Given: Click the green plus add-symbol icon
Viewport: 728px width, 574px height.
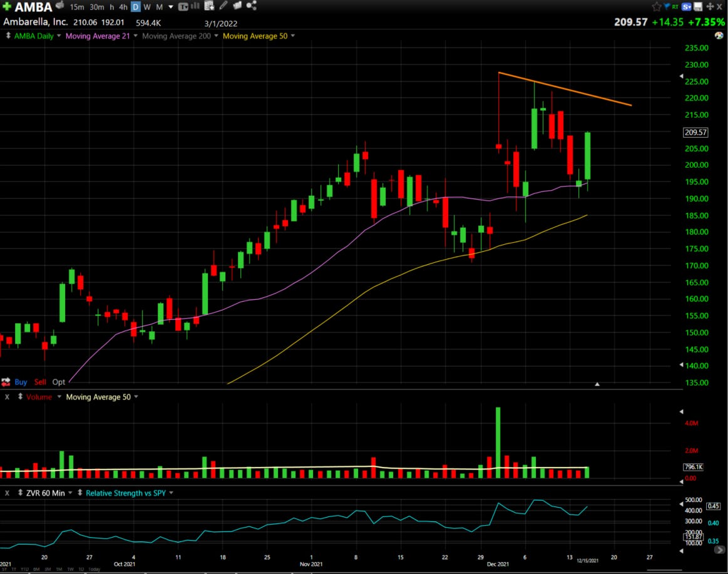Looking at the screenshot, I should coord(6,6).
